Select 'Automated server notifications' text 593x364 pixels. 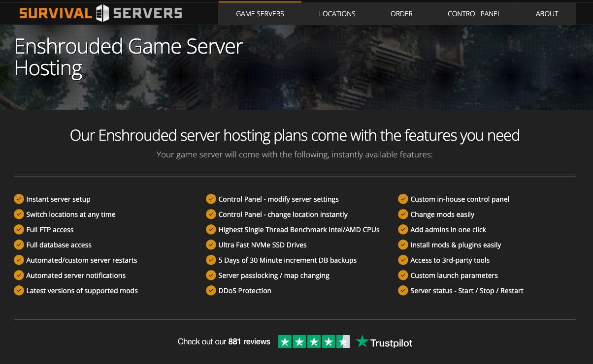(x=76, y=275)
